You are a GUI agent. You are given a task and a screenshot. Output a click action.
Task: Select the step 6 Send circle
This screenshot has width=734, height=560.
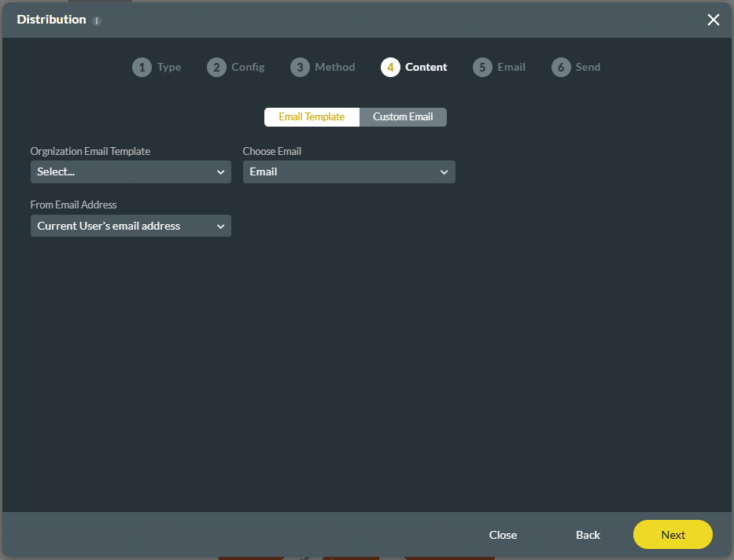561,67
